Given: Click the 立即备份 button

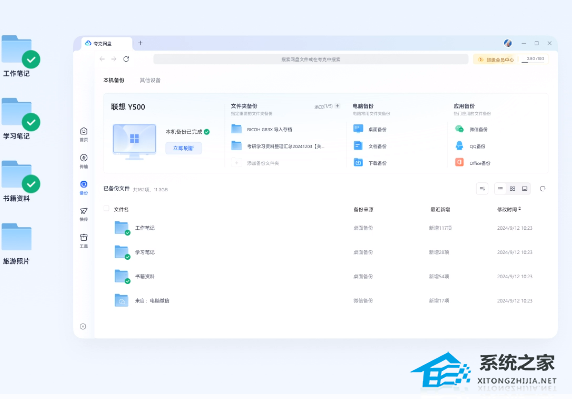Looking at the screenshot, I should tap(183, 148).
